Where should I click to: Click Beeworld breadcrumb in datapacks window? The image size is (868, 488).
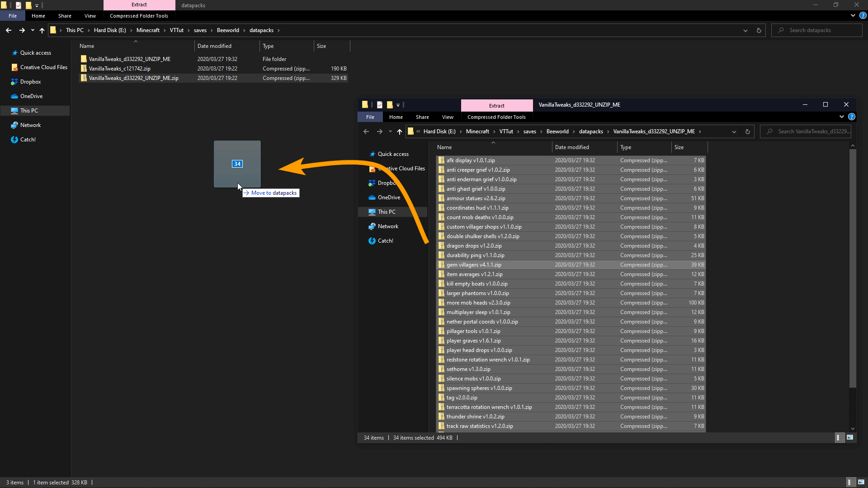click(228, 30)
